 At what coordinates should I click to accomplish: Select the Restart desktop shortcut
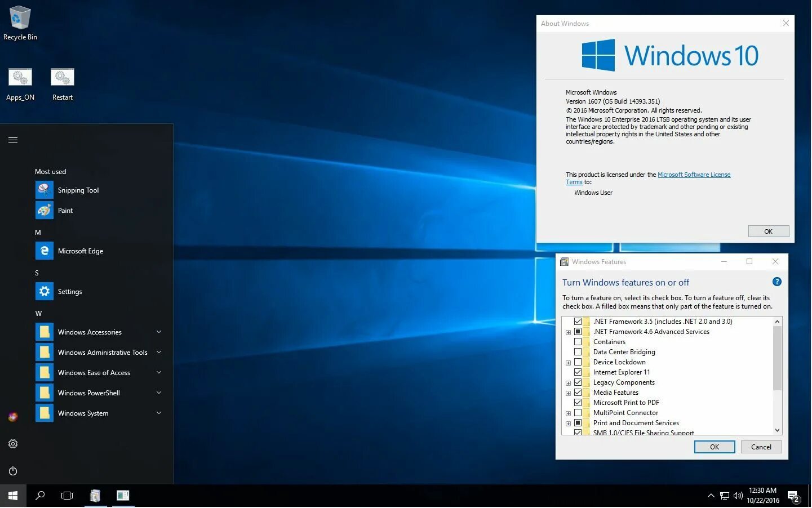coord(63,84)
